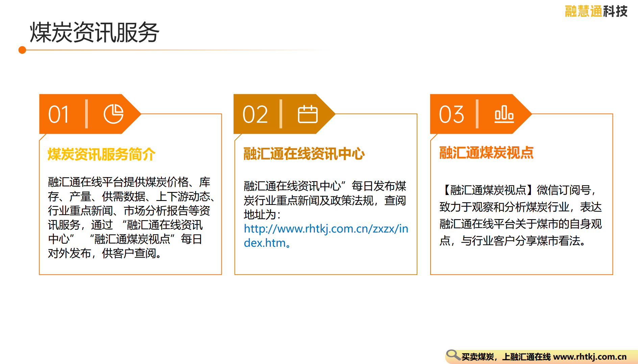Select the slide title 煤炭资讯服务
The height and width of the screenshot is (364, 638).
pyautogui.click(x=94, y=32)
